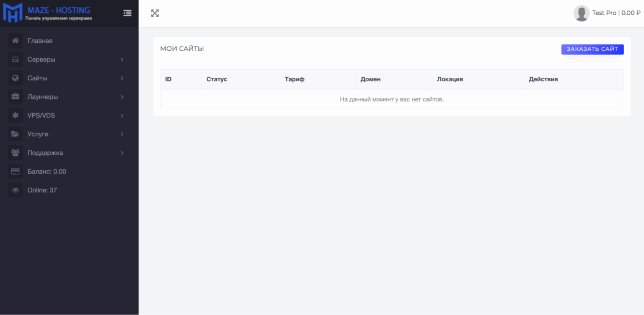Click the VPS/VDS asterisk icon in sidebar

pos(15,115)
